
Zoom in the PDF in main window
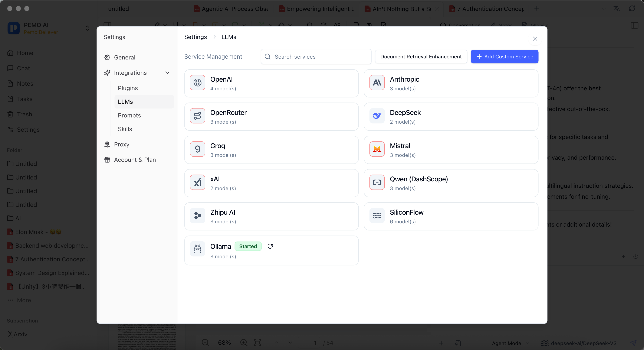tap(243, 343)
